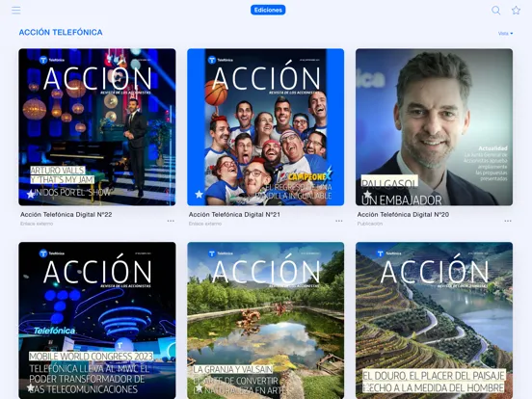Favorite the Nº22 edition with star

31,195
